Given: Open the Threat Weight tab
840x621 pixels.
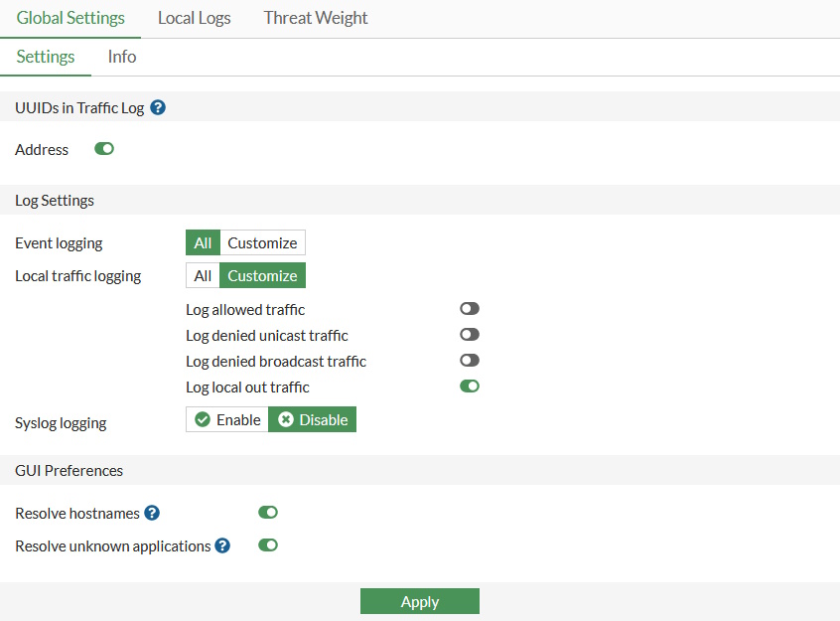Looking at the screenshot, I should 315,18.
